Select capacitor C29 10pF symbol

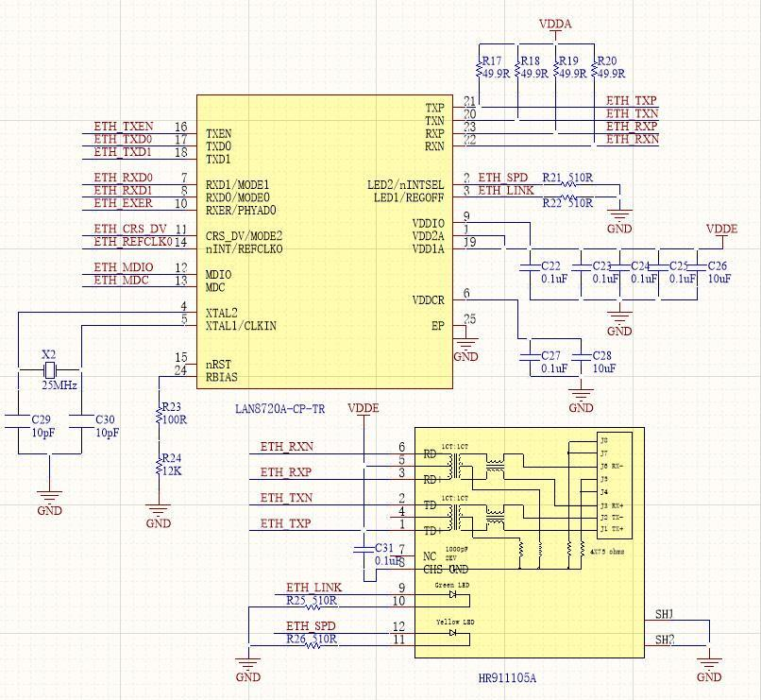pyautogui.click(x=18, y=421)
